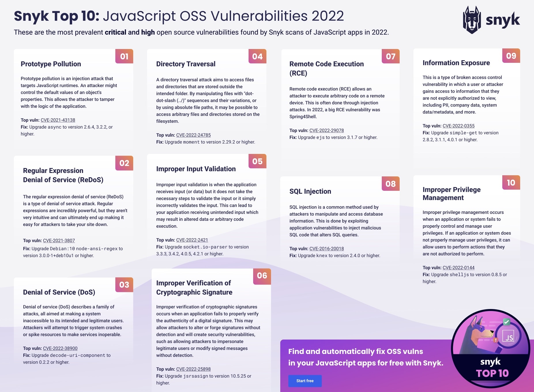
Task: Click the Regular Expression Denial of Service heading
Action: click(x=63, y=175)
